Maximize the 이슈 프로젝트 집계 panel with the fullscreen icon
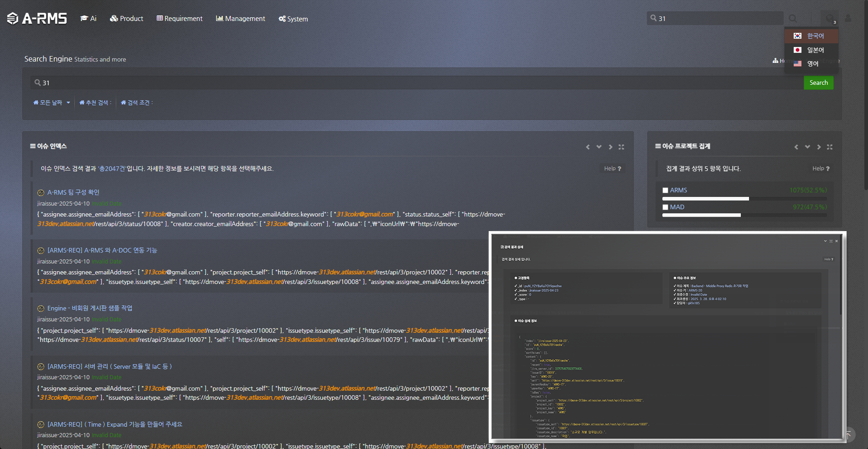Viewport: 868px width, 449px height. tap(830, 147)
